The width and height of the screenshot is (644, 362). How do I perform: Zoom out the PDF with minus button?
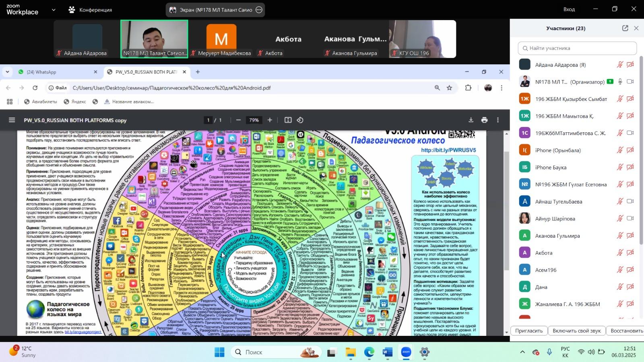pyautogui.click(x=238, y=120)
